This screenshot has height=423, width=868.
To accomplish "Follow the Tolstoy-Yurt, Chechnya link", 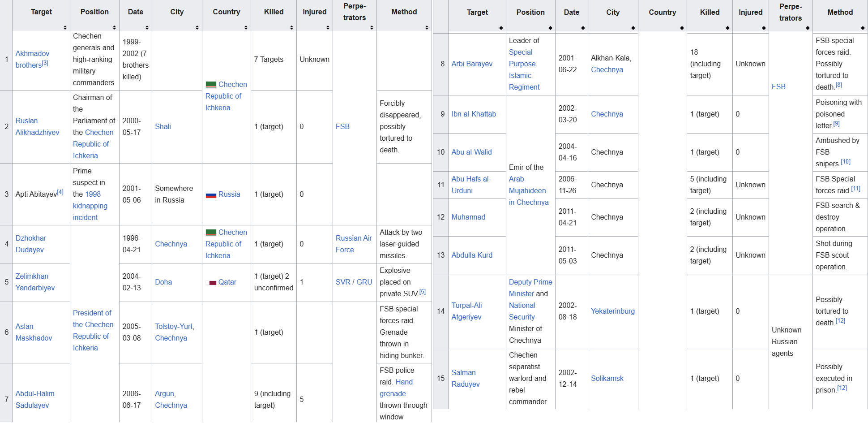I will click(175, 332).
